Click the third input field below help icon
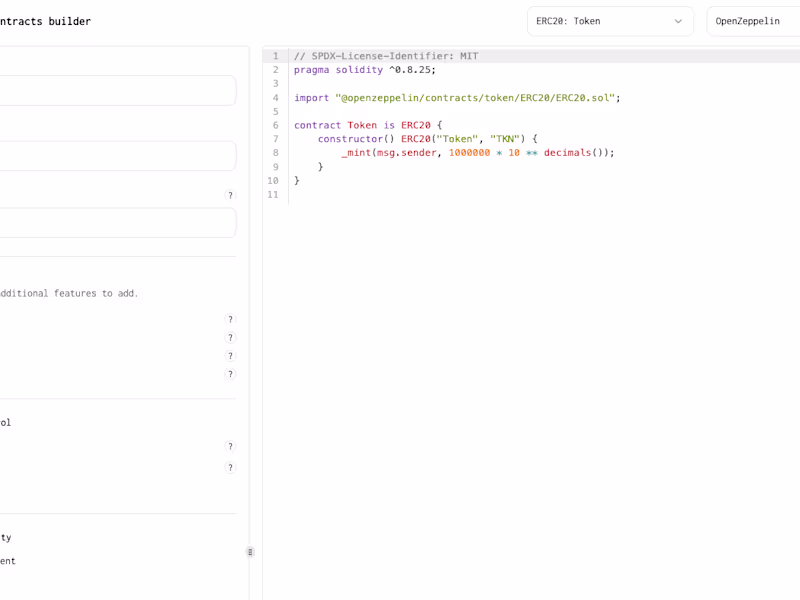Viewport: 800px width, 600px height. [117, 222]
